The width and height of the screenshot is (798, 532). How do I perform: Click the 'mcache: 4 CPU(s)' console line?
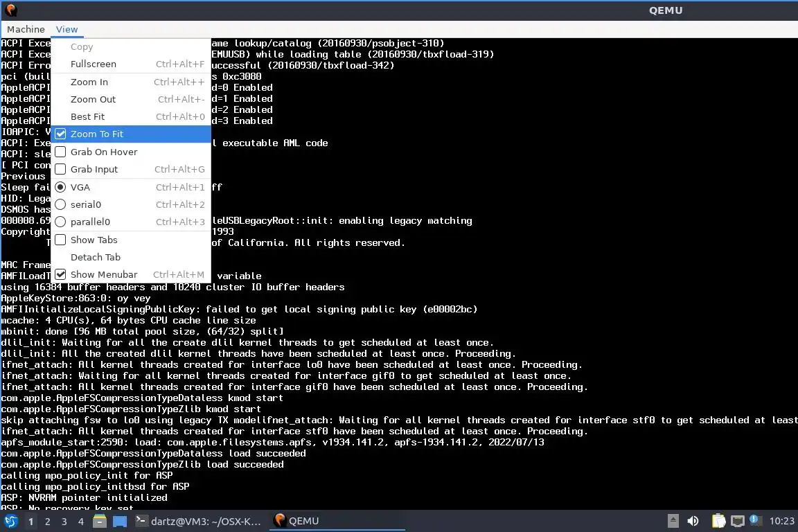128,320
